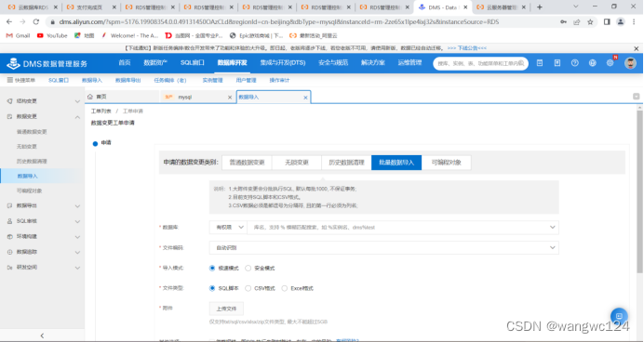Close the mysql tab

click(x=230, y=98)
